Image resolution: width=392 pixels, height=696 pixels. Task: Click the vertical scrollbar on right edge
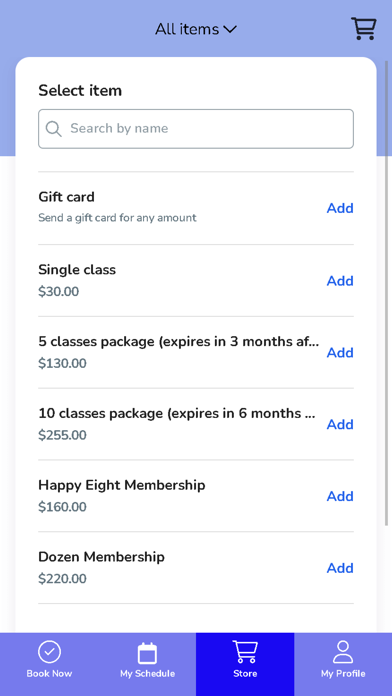[x=387, y=293]
